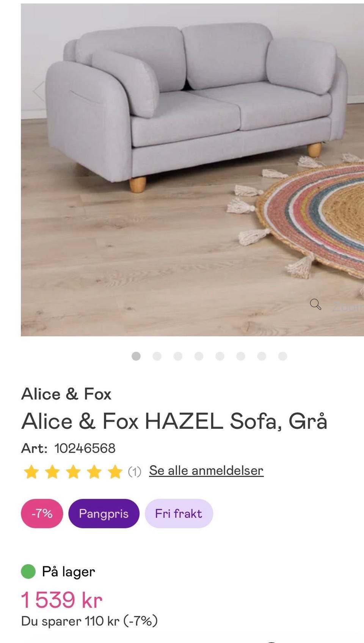The image size is (364, 643).
Task: Click the Zoom label on image
Action: tap(347, 306)
